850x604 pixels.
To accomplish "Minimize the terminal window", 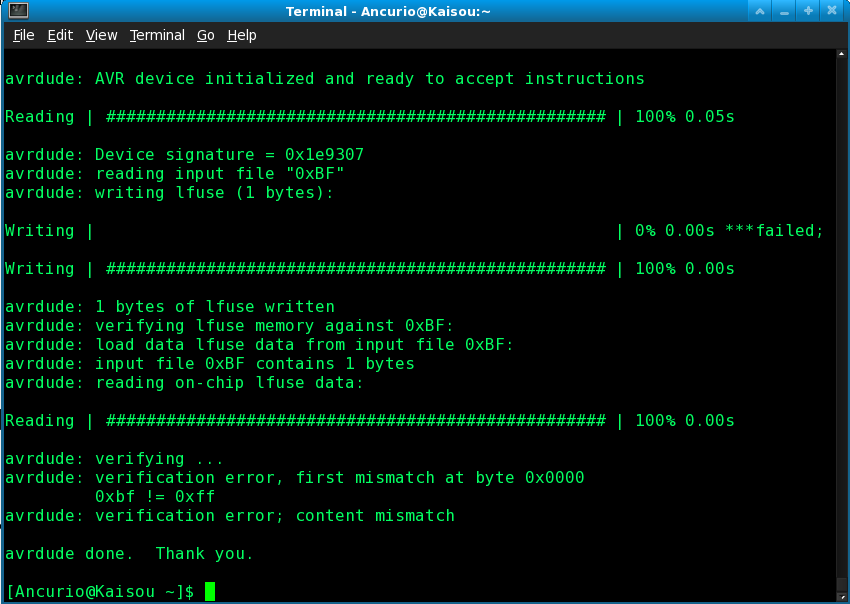I will click(x=784, y=11).
